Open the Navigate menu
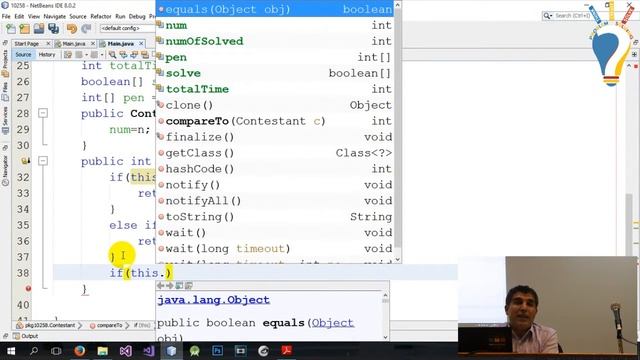The height and width of the screenshot is (360, 640). pos(55,16)
